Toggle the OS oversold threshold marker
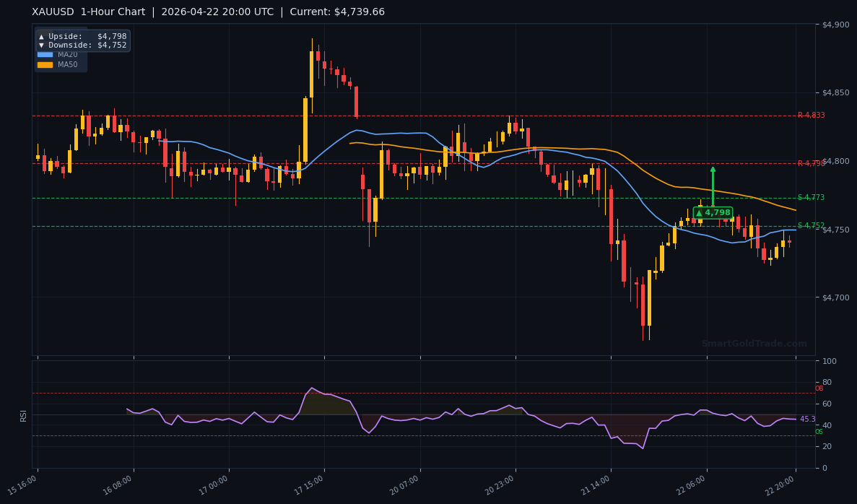This screenshot has width=857, height=504. click(818, 431)
